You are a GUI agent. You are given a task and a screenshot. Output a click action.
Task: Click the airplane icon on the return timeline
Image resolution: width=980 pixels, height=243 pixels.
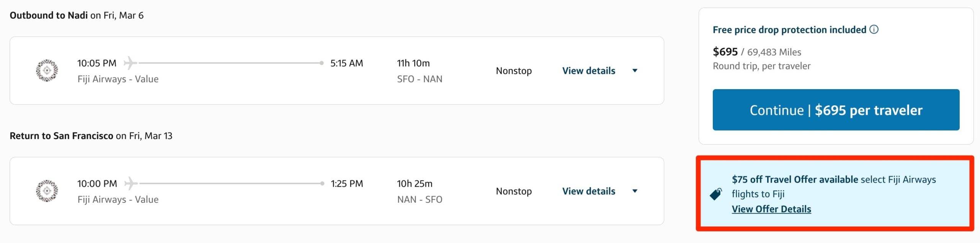[x=131, y=183]
